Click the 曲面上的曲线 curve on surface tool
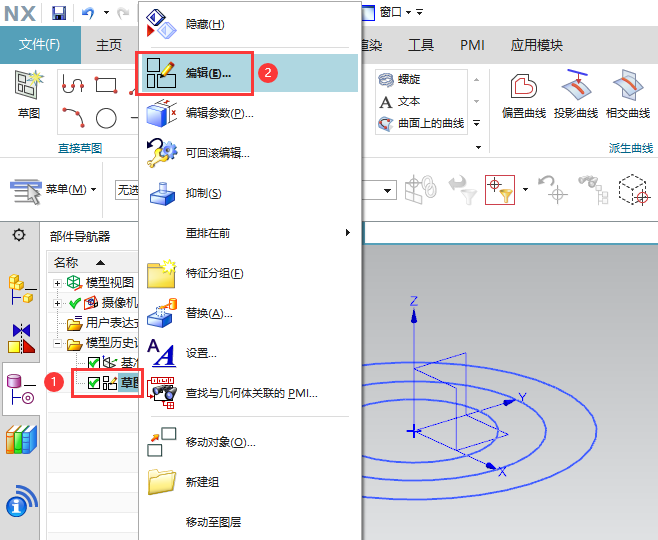This screenshot has width=658, height=540. tap(421, 123)
